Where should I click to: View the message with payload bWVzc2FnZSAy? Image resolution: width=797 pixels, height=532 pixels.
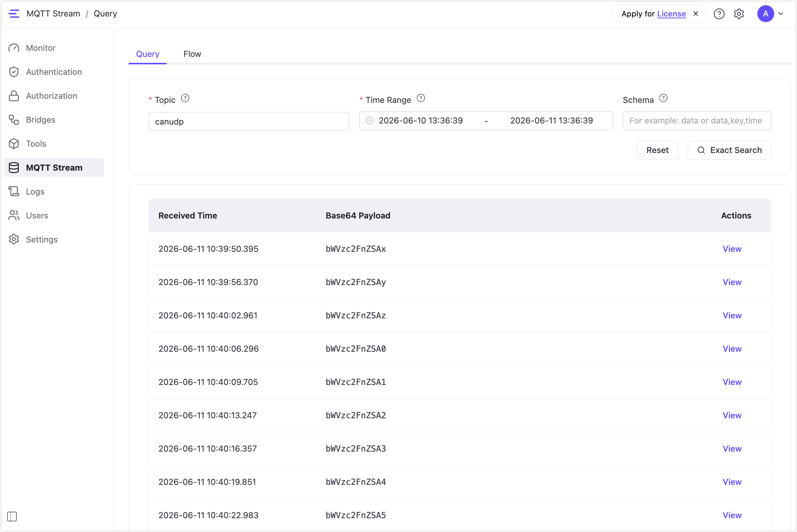[x=732, y=282]
